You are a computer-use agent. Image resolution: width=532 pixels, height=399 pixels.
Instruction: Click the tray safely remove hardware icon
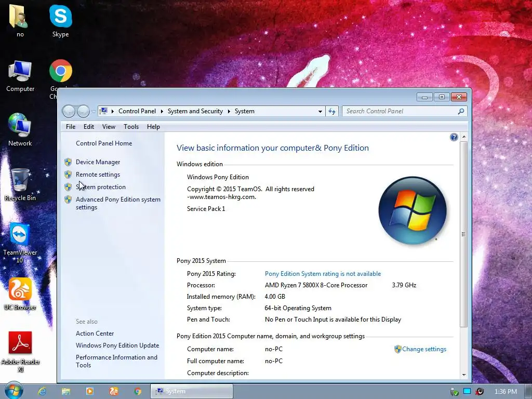(x=454, y=392)
